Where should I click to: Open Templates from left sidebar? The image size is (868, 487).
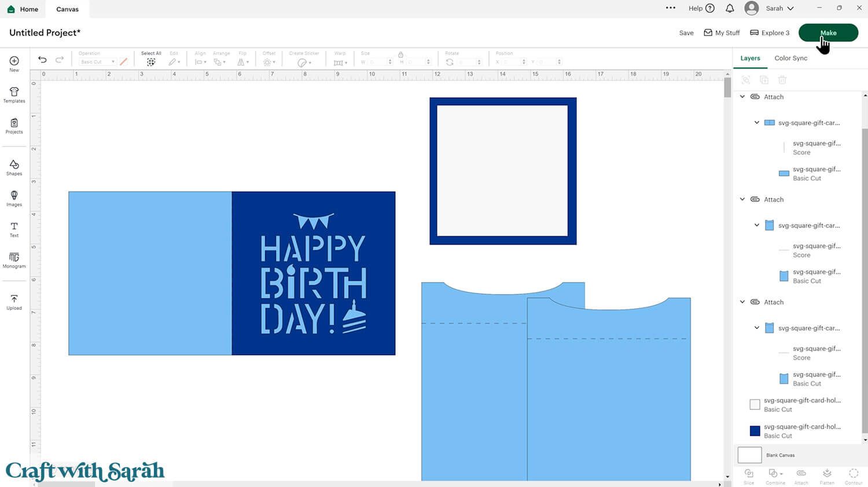(14, 94)
